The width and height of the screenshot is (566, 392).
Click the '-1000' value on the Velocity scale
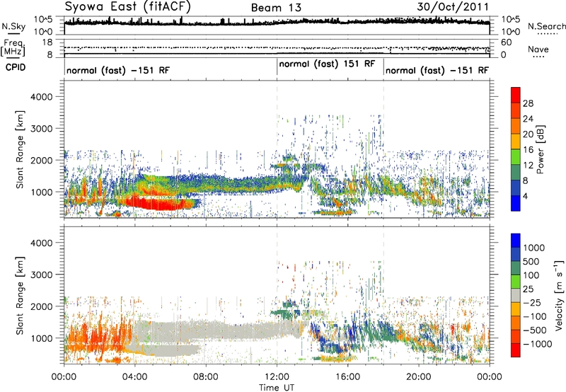(x=538, y=344)
